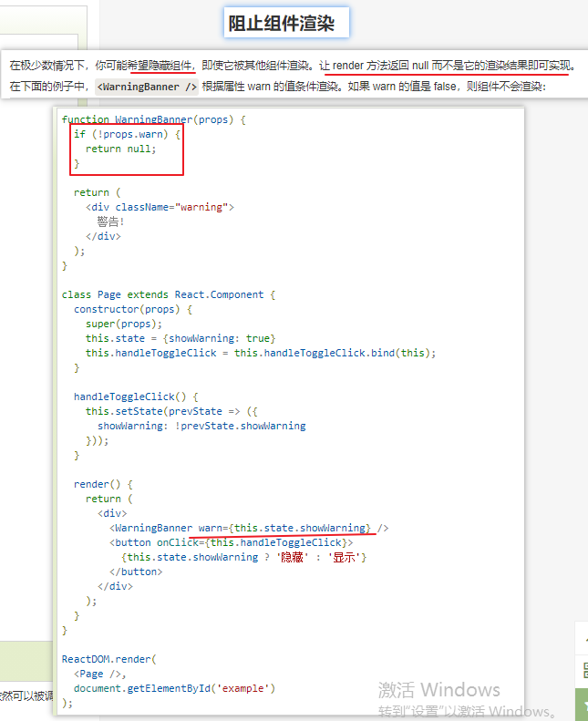The image size is (588, 721).
Task: Click the sentence starting 在极少数情况下
Action: (x=293, y=66)
